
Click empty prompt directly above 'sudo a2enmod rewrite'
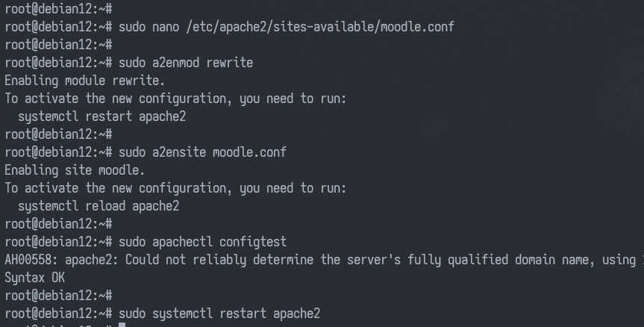pos(58,44)
